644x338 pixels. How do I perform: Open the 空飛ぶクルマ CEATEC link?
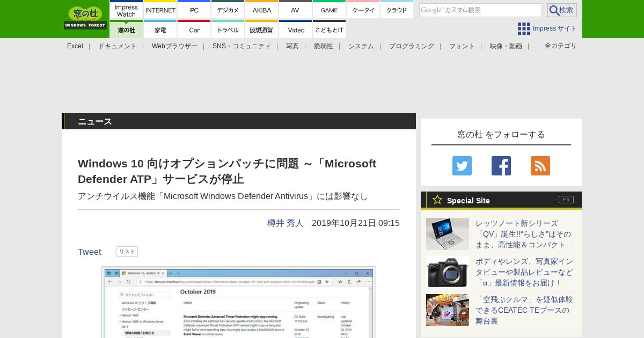coord(524,310)
